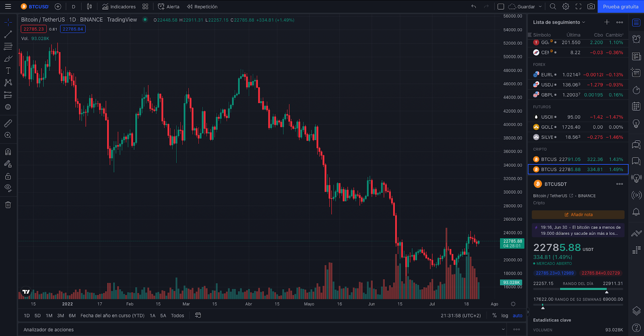This screenshot has height=336, width=644.
Task: Select the text annotation tool
Action: click(x=8, y=71)
